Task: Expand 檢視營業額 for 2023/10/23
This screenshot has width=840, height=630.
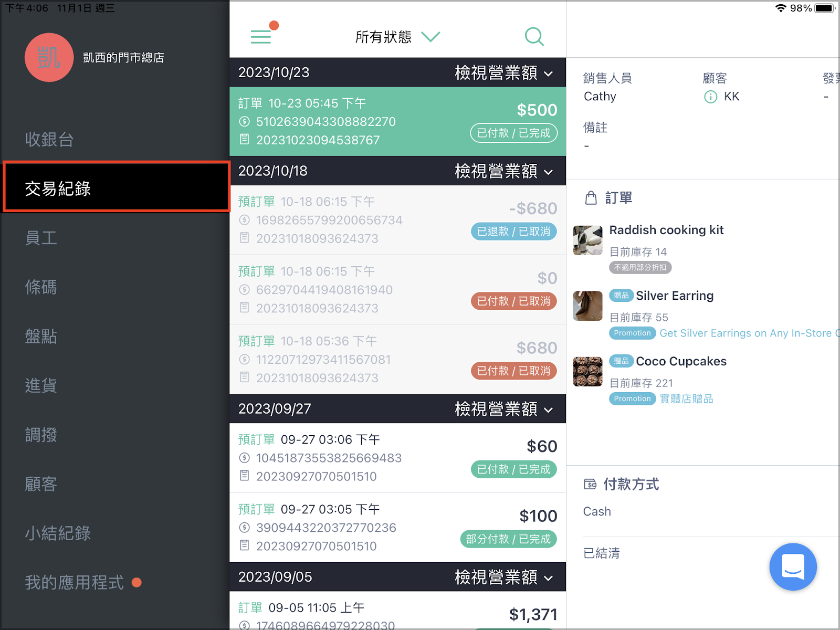Action: [x=504, y=72]
